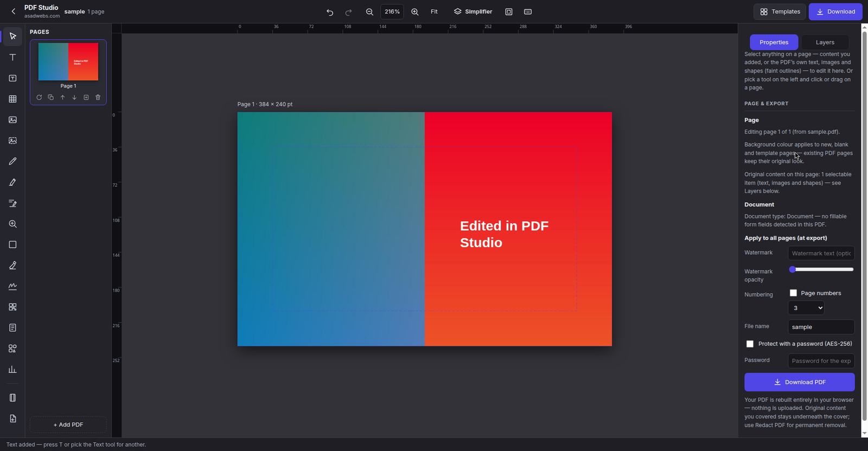Switch to the Layers tab

825,42
